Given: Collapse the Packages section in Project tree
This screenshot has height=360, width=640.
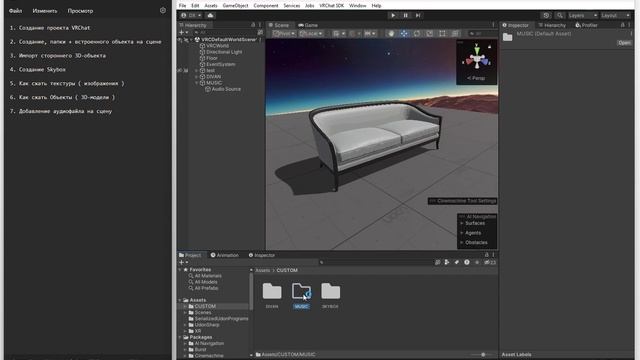Looking at the screenshot, I should point(180,337).
